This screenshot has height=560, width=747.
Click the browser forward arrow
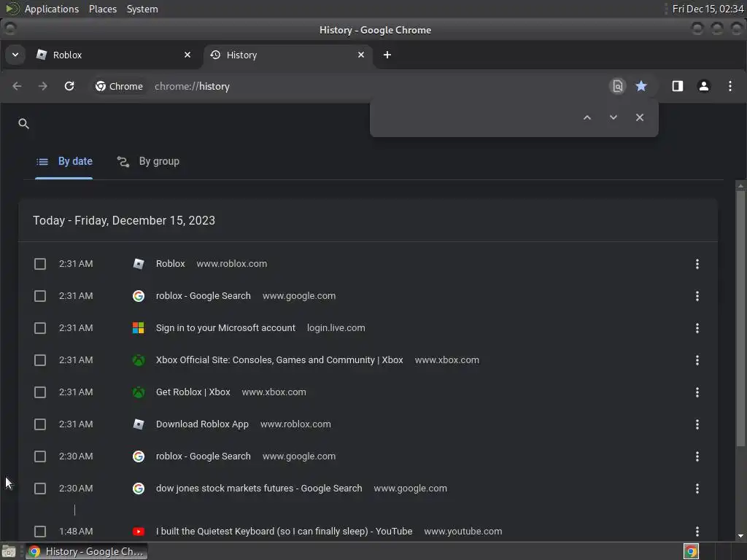(43, 86)
